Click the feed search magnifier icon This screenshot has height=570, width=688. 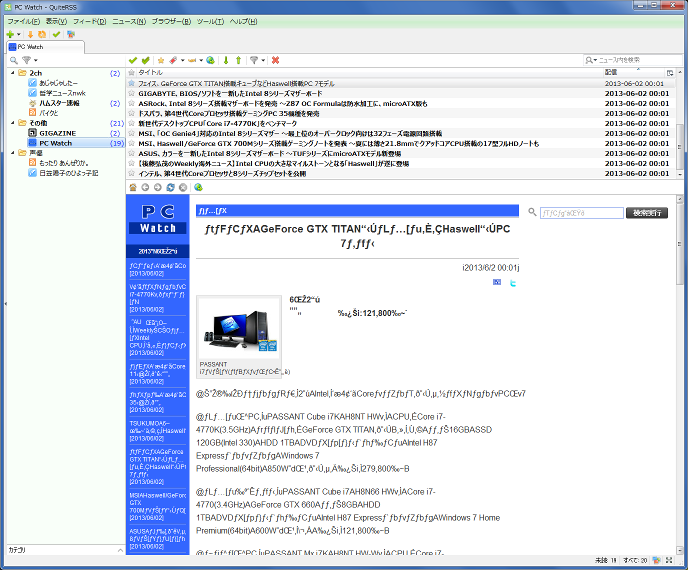pyautogui.click(x=14, y=60)
